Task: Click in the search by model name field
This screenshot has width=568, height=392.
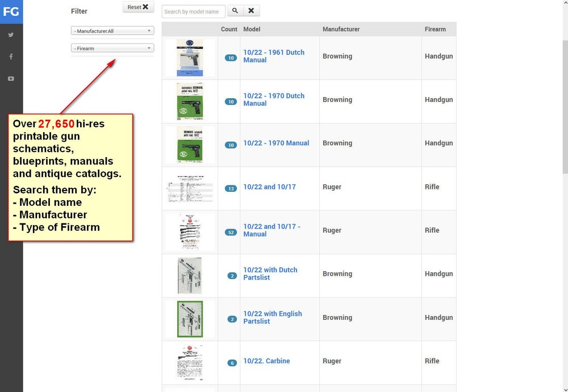Action: [193, 11]
